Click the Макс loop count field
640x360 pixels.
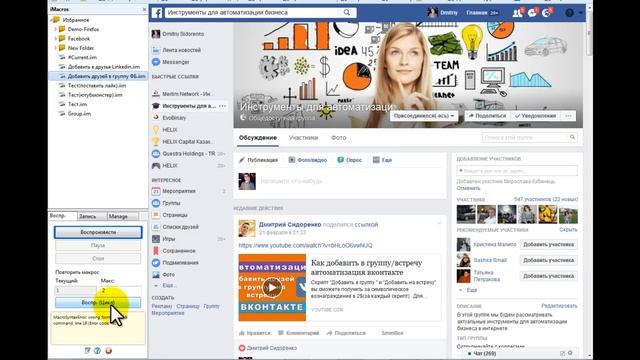(x=120, y=290)
